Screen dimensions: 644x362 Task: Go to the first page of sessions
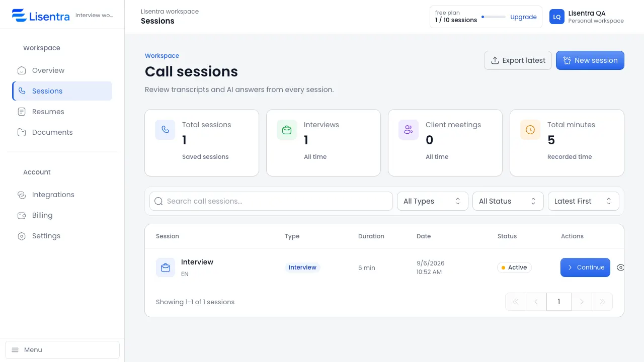tap(516, 302)
